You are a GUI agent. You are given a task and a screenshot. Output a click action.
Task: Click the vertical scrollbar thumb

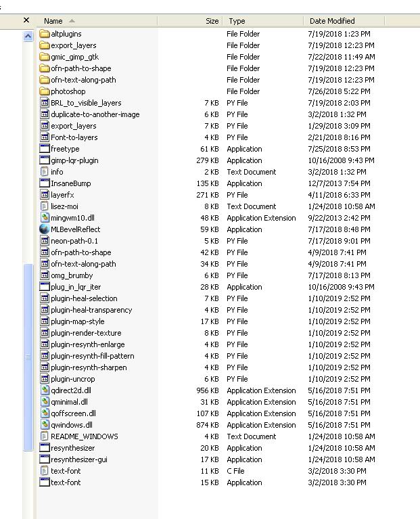(28, 357)
